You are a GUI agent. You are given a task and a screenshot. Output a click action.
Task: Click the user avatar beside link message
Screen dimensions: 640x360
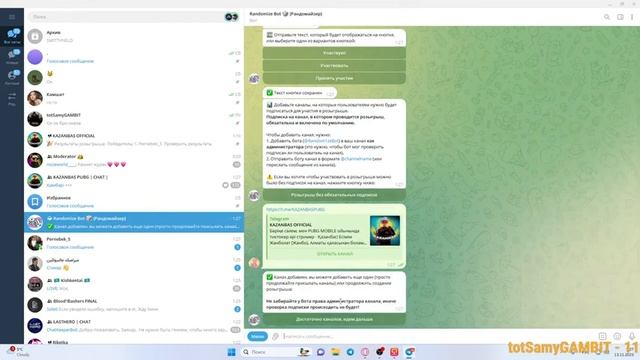point(254,263)
